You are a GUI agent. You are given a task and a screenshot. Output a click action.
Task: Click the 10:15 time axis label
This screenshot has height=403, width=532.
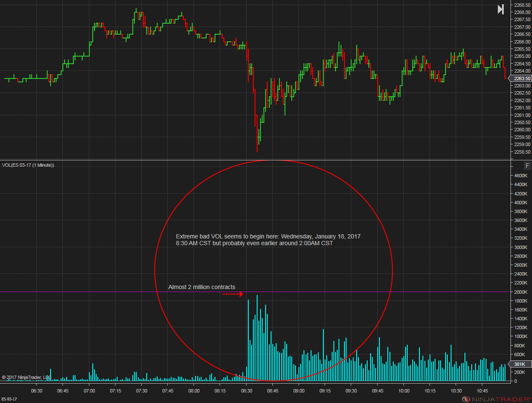[x=430, y=391]
